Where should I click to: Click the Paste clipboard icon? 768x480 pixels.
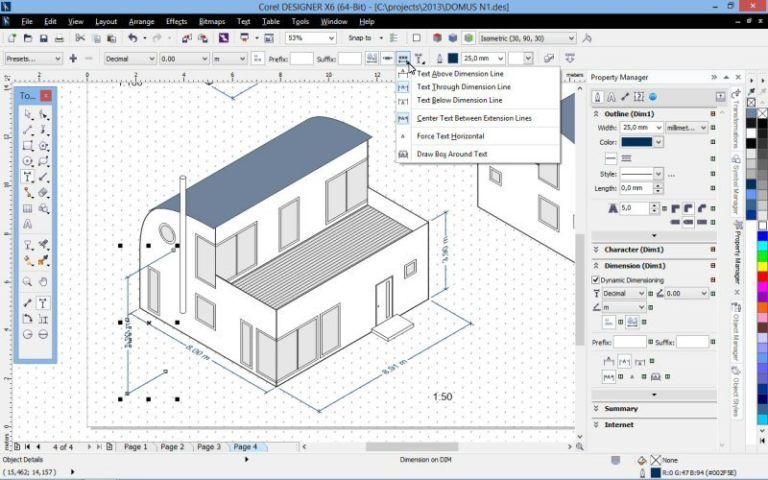(112, 38)
